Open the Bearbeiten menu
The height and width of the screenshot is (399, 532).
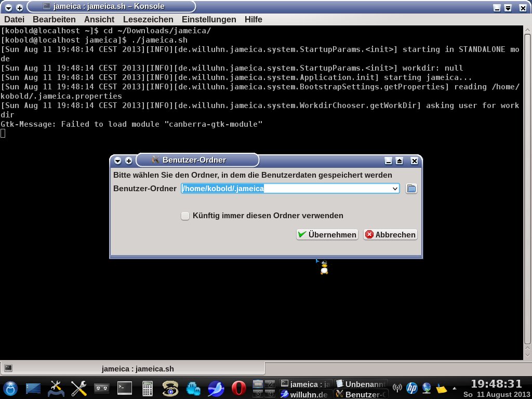point(54,19)
